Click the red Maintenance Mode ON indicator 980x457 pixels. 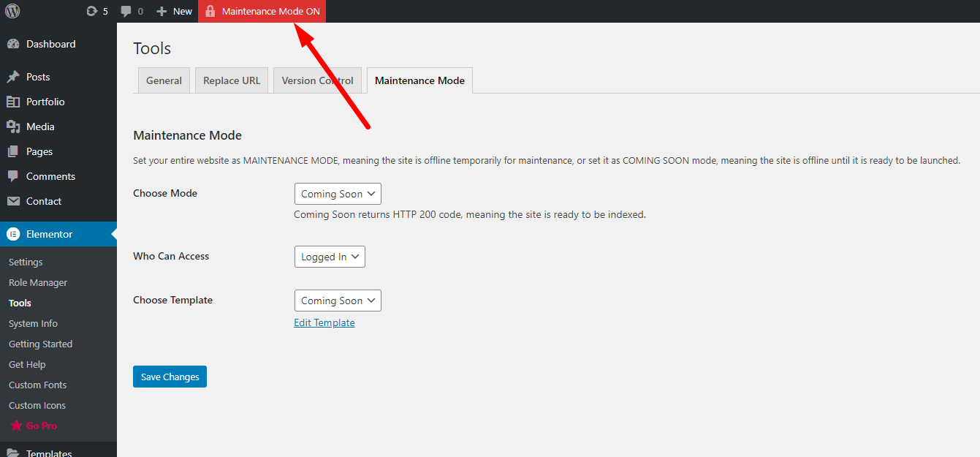click(262, 11)
